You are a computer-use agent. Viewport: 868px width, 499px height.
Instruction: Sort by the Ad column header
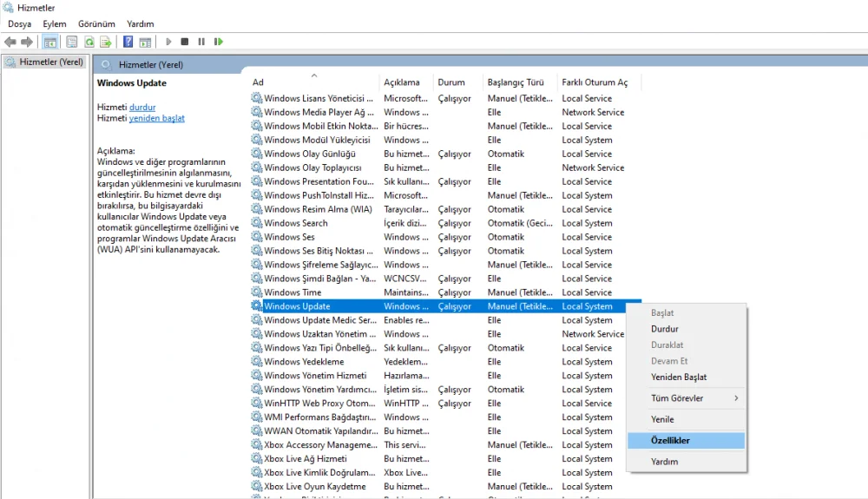314,82
